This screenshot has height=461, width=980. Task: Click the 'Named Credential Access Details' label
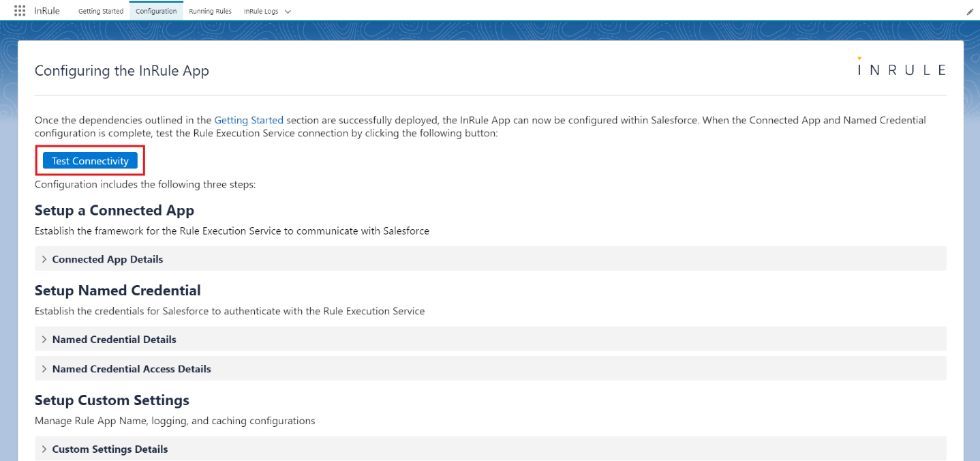tap(132, 369)
